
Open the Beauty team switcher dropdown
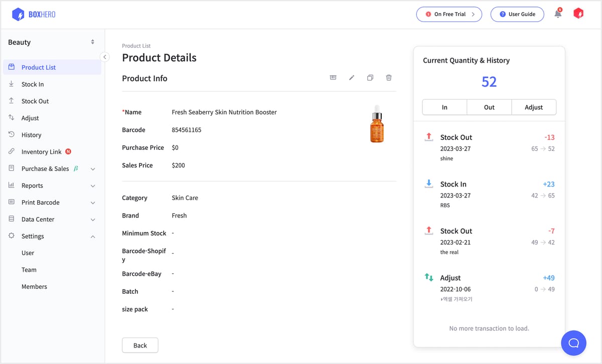click(92, 42)
